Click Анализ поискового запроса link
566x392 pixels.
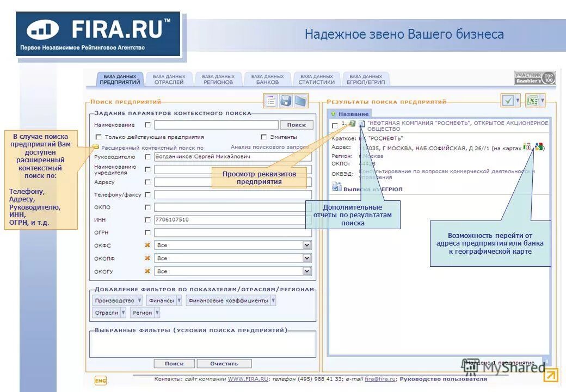point(269,147)
